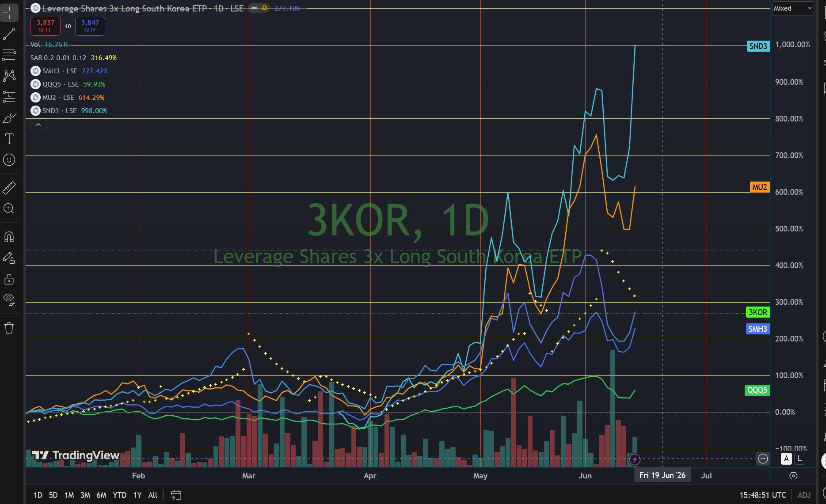826x504 pixels.
Task: Switch to the 6M time range
Action: point(101,495)
